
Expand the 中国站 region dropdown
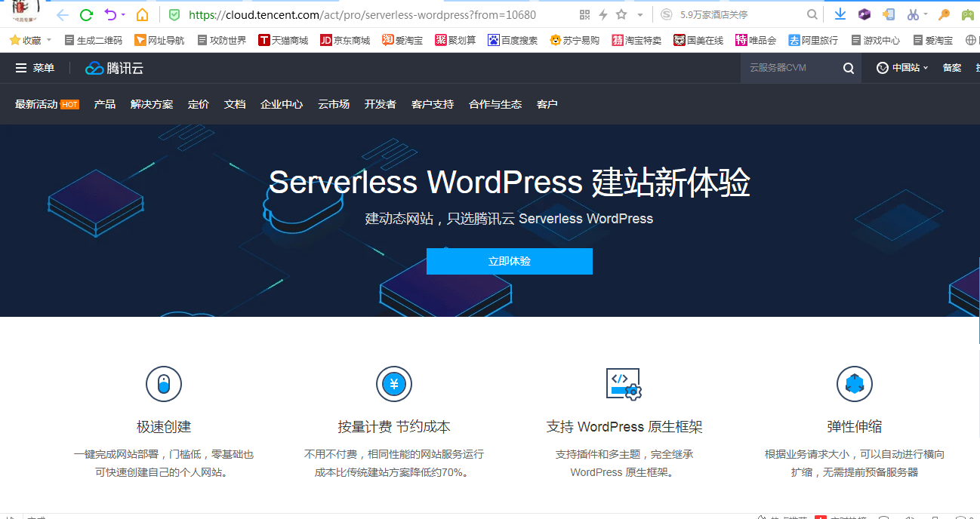click(x=903, y=68)
